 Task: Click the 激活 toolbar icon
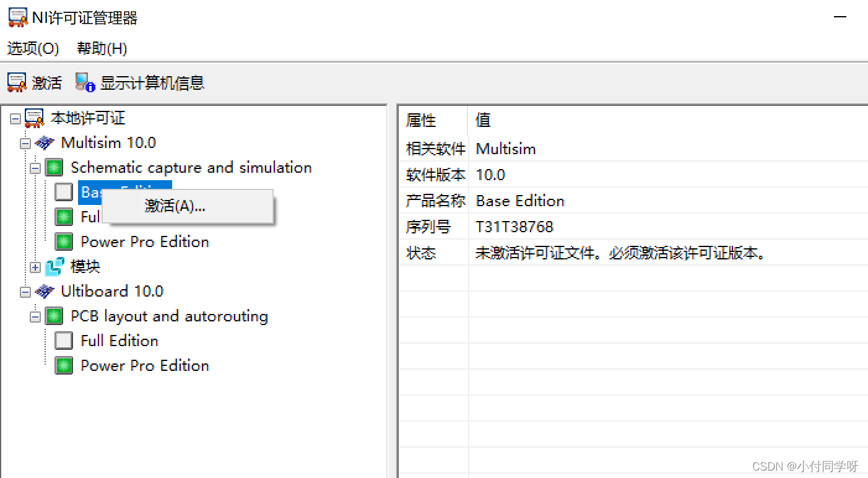pos(17,82)
